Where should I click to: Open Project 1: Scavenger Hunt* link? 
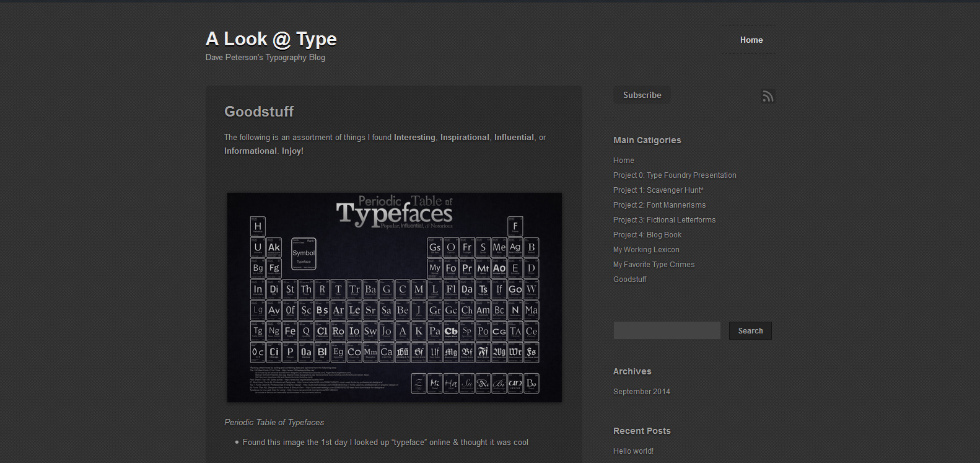(658, 190)
